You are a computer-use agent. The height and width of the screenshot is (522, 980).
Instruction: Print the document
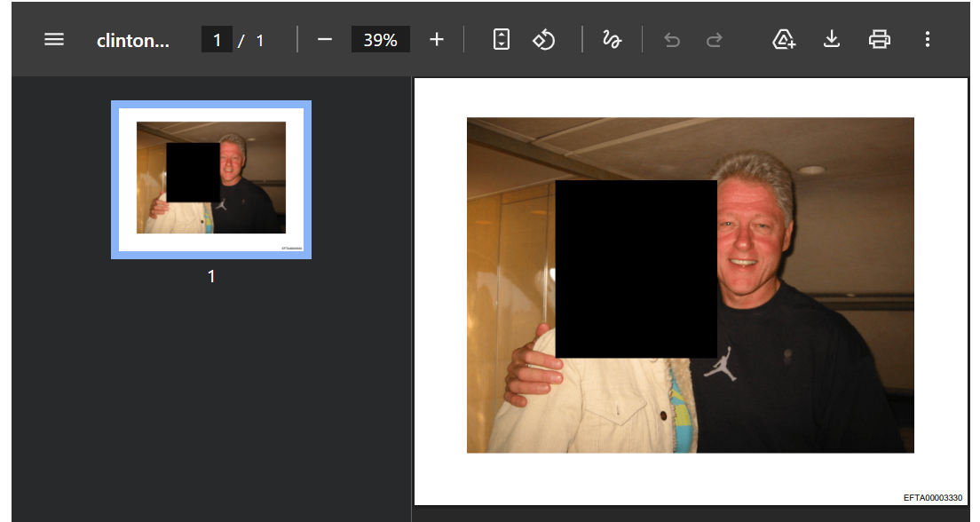coord(879,40)
